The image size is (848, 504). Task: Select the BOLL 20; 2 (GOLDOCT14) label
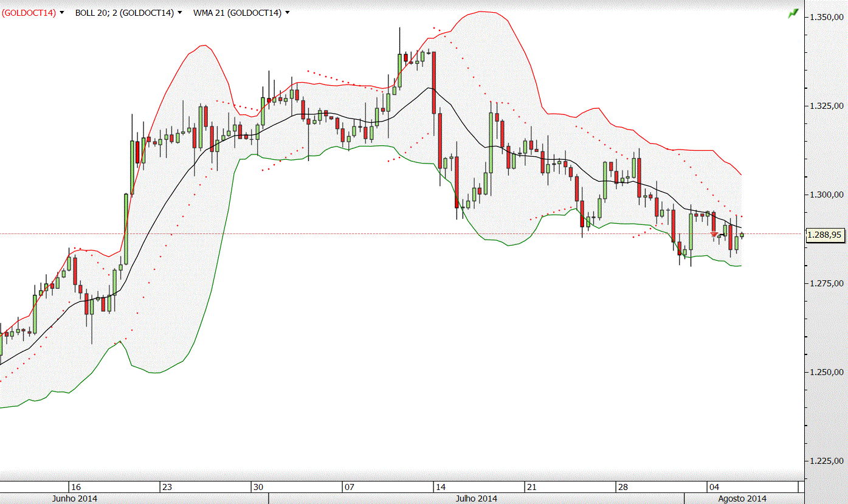coord(125,13)
